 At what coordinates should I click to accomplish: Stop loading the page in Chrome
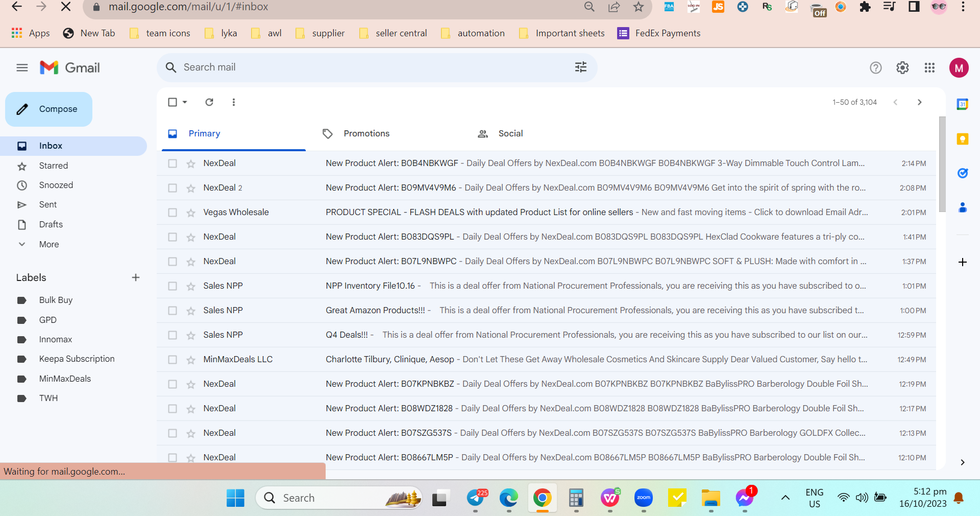click(66, 7)
